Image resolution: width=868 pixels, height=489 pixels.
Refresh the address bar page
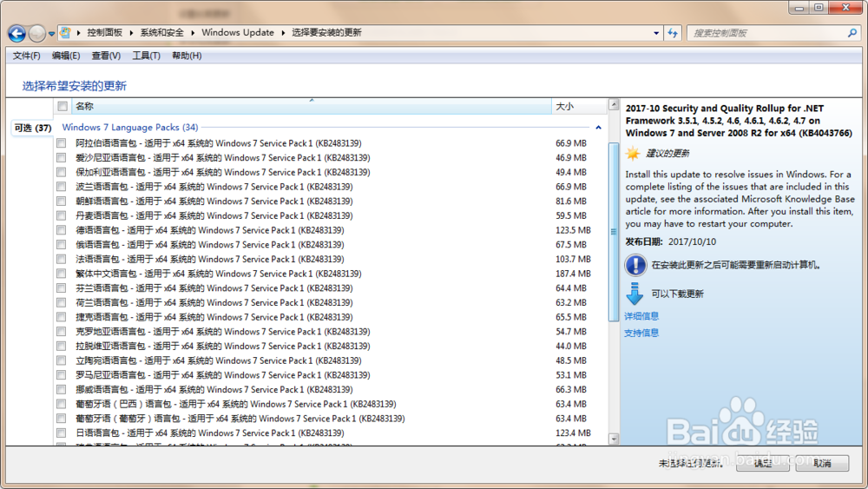tap(673, 33)
